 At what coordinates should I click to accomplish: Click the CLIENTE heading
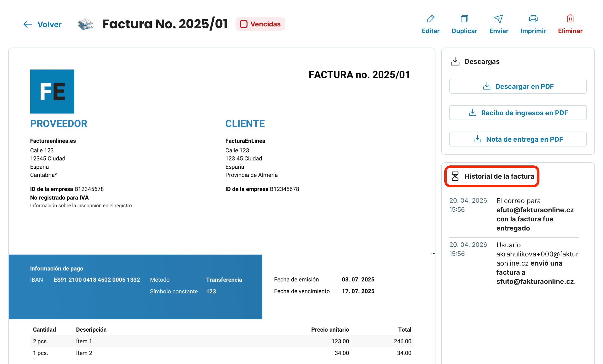pos(245,123)
